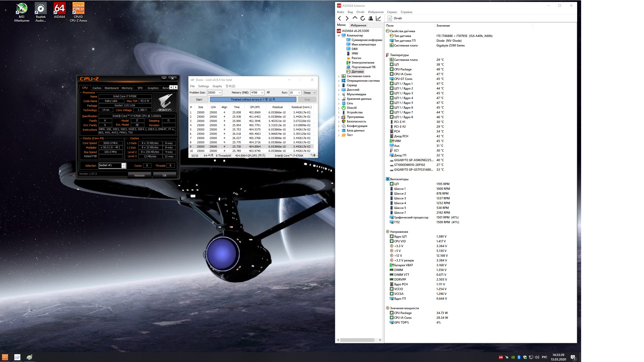Image resolution: width=644 pixels, height=362 pixels.
Task: Open the Сервис menu in AIDA64
Action: pyautogui.click(x=392, y=12)
